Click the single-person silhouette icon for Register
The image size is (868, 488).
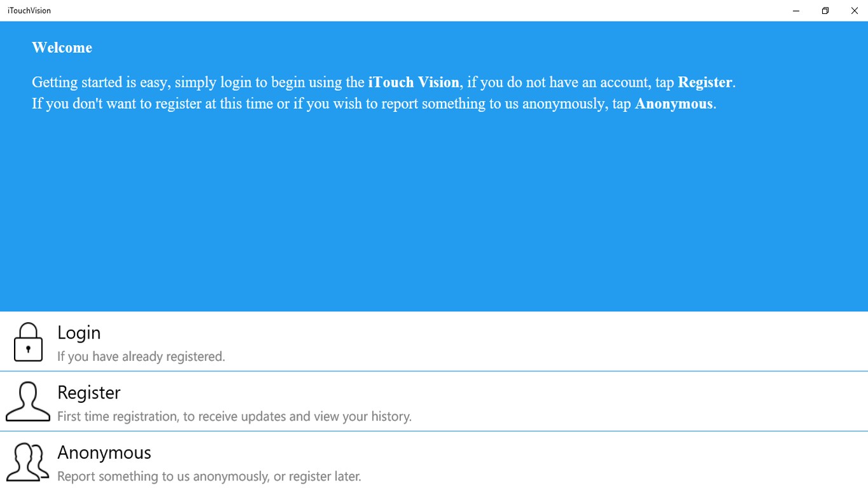pyautogui.click(x=28, y=402)
